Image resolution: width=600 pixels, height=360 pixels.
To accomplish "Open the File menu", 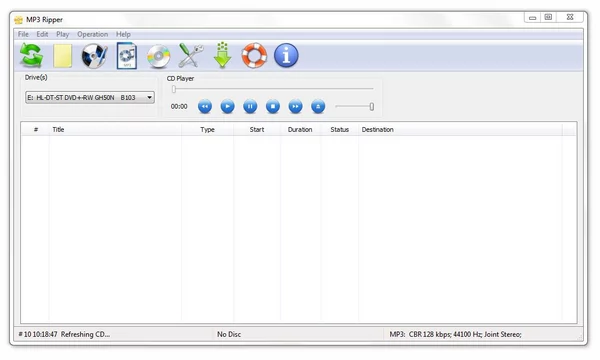I will pyautogui.click(x=23, y=34).
